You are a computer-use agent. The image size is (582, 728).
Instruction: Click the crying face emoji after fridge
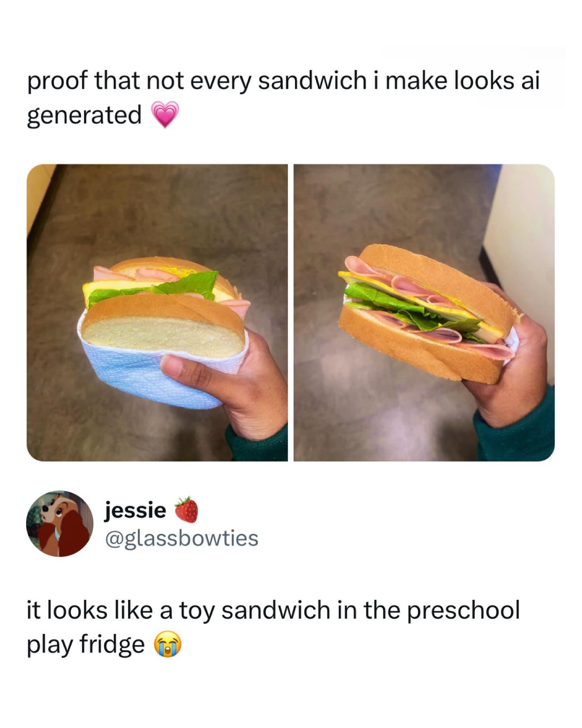(x=166, y=645)
